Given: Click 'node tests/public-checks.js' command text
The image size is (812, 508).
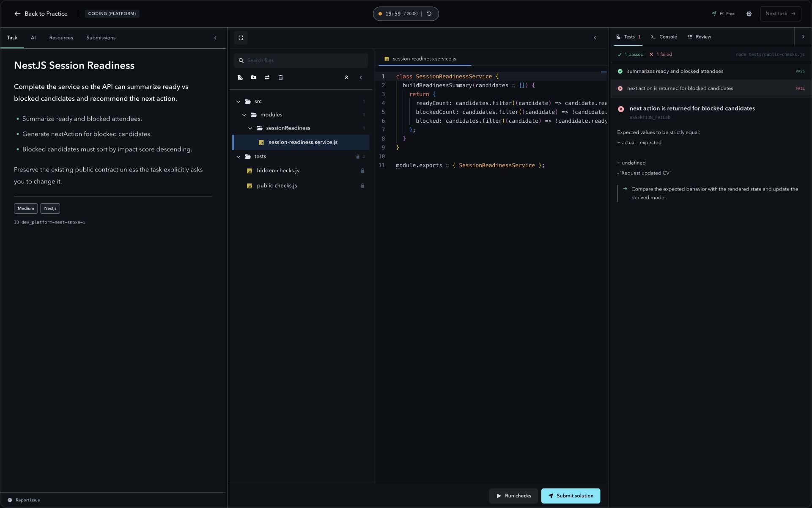Looking at the screenshot, I should 770,55.
